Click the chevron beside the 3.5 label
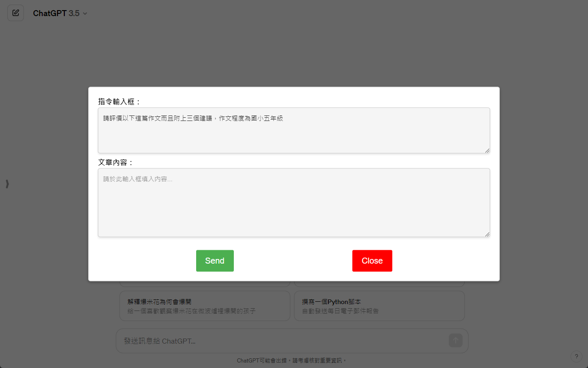The image size is (588, 368). click(85, 13)
